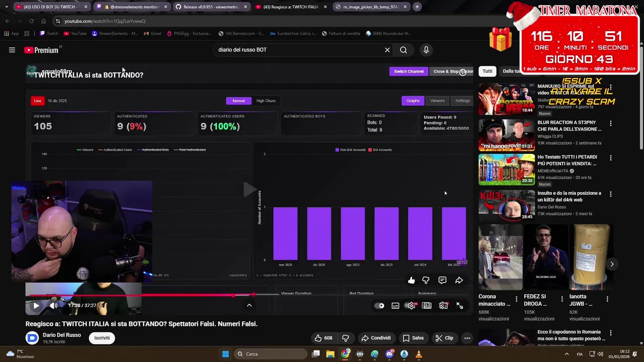Open player settings gear

(x=411, y=305)
